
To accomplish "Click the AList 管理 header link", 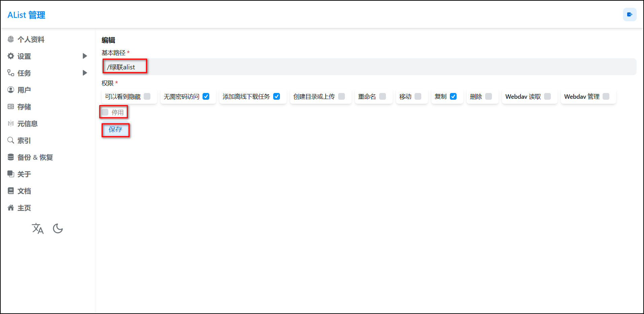I will click(x=26, y=15).
